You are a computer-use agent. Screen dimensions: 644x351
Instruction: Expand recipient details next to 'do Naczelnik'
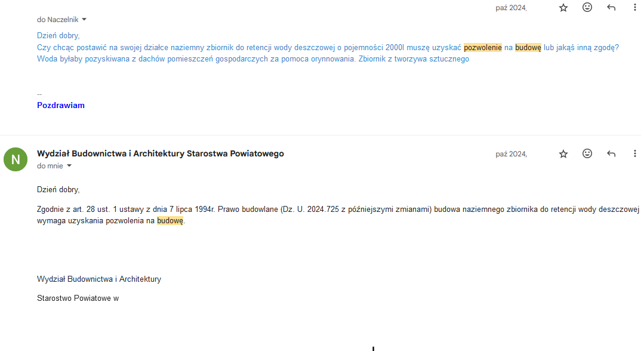pos(84,20)
